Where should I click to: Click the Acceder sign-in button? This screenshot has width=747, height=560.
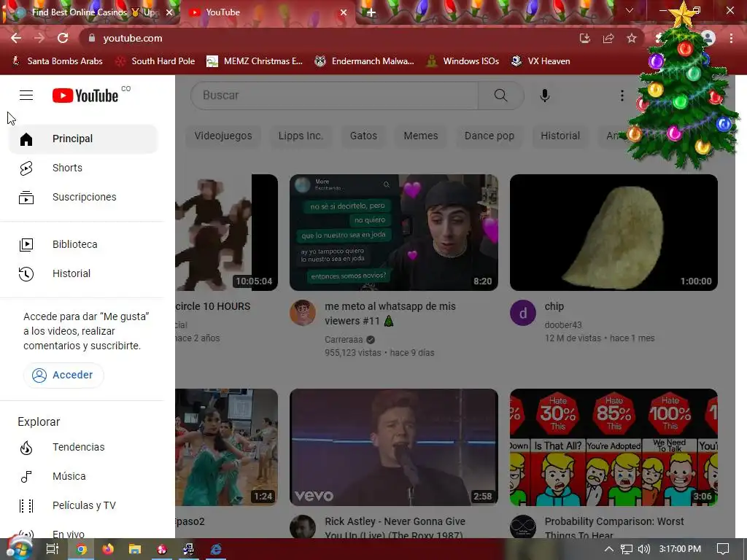(63, 375)
